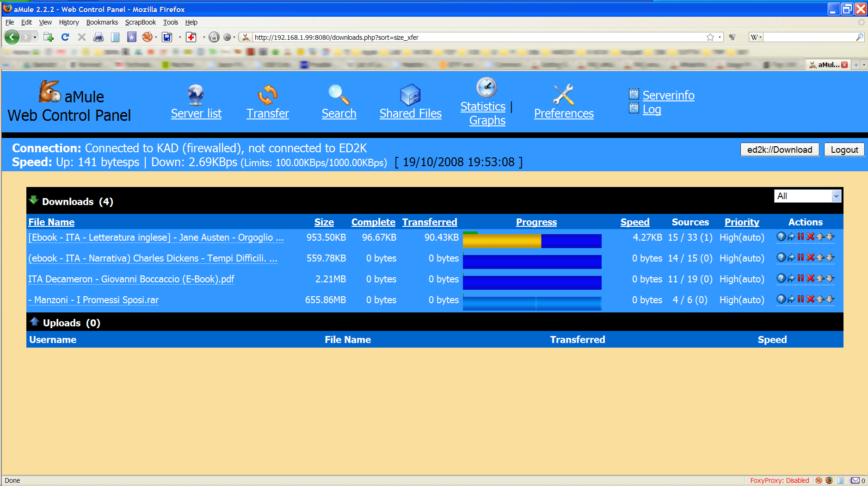The image size is (868, 486).
Task: Click the Jane Austen download progress bar
Action: pos(532,240)
